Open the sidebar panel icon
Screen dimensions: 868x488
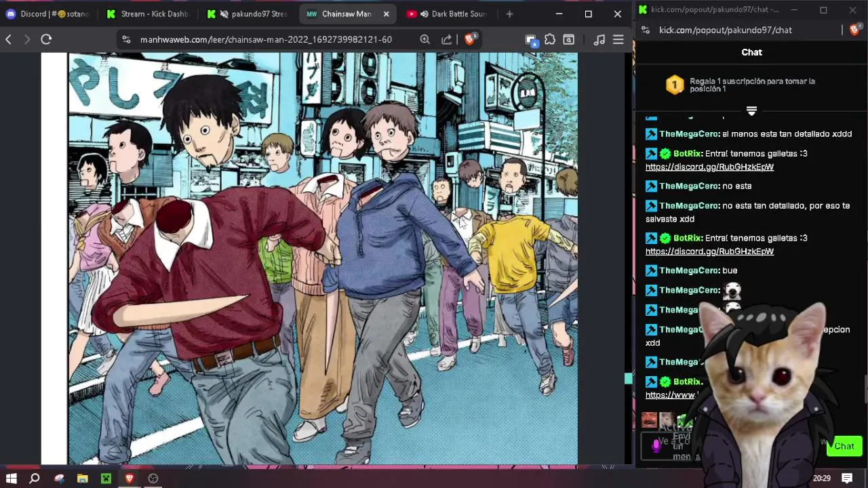(569, 39)
